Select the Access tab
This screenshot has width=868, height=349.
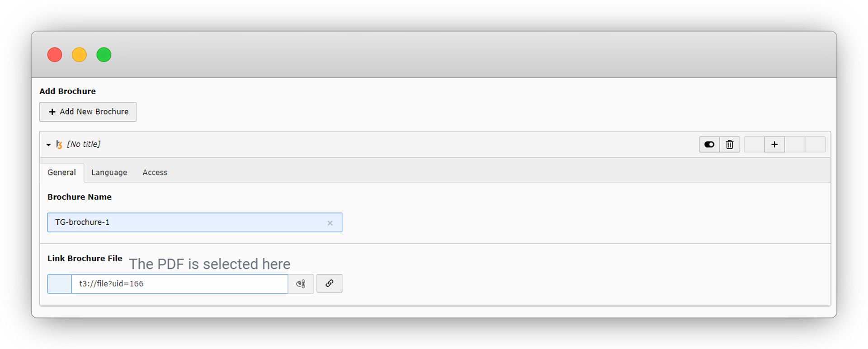point(155,172)
